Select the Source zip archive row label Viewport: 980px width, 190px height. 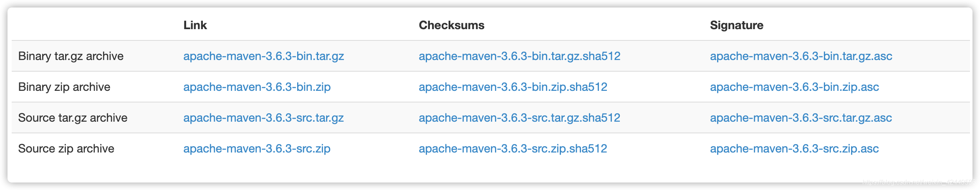coord(66,149)
